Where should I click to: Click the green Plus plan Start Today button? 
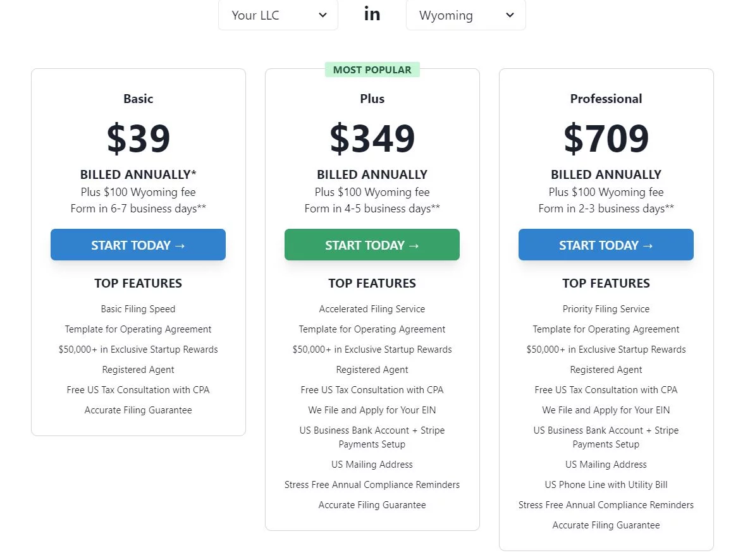(x=372, y=245)
